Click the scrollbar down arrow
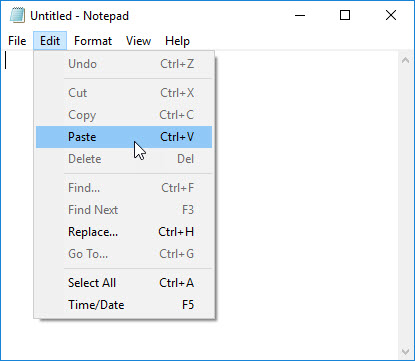Image resolution: width=415 pixels, height=361 pixels. (406, 351)
